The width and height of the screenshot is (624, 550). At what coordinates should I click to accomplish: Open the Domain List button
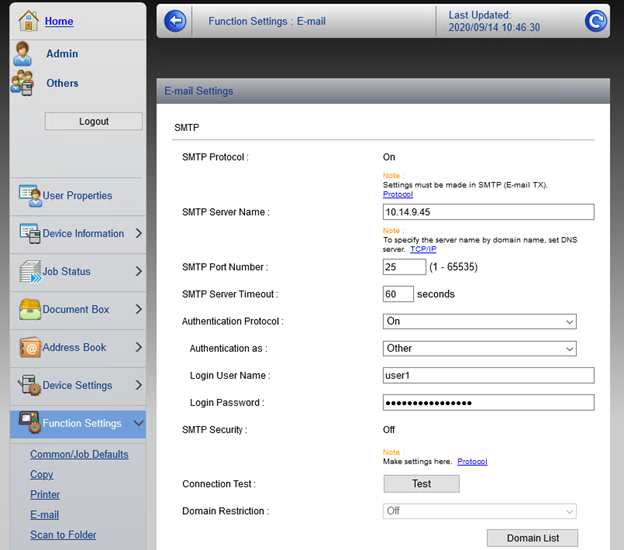532,538
